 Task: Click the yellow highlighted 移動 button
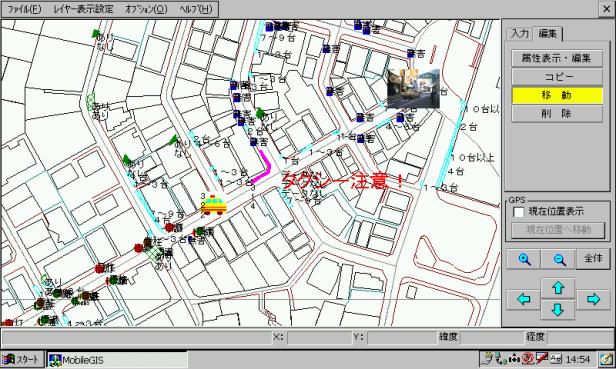pyautogui.click(x=557, y=95)
